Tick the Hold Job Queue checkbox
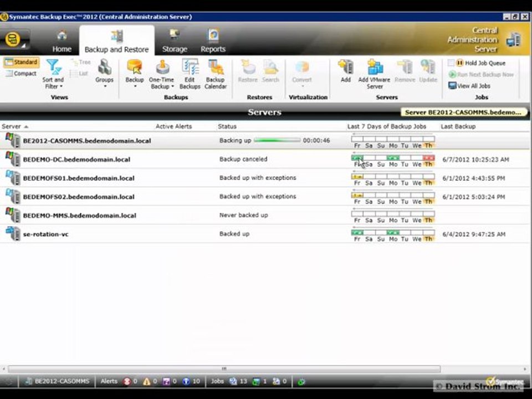The image size is (532, 399). tap(451, 63)
